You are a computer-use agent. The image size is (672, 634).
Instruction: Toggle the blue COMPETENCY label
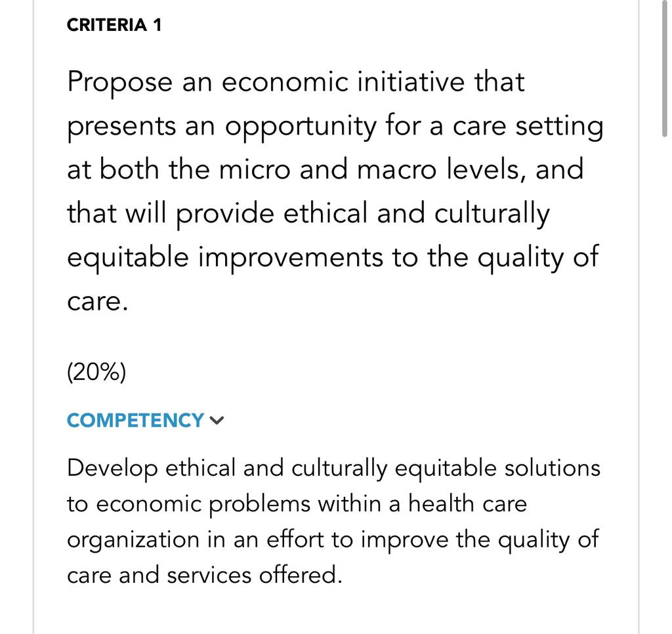tap(135, 421)
